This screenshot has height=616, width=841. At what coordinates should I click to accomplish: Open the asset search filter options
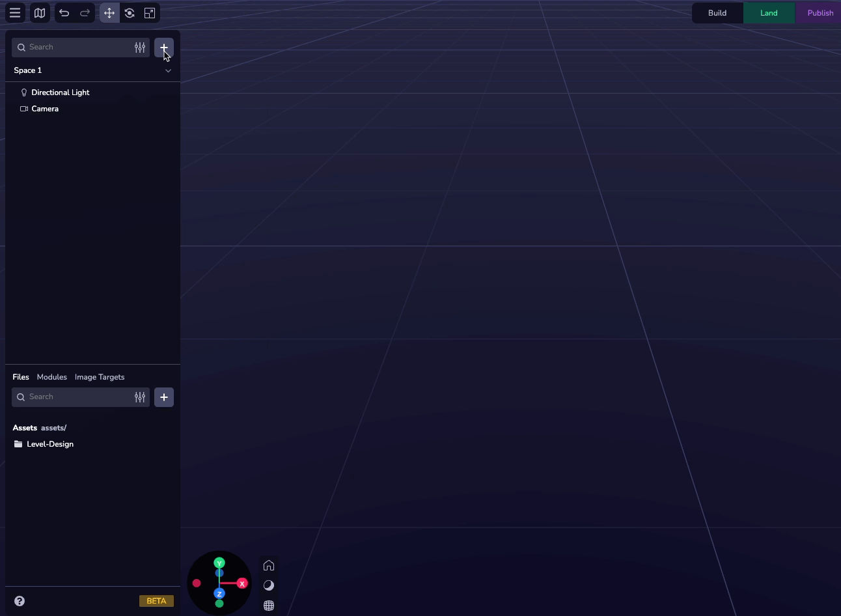click(140, 397)
